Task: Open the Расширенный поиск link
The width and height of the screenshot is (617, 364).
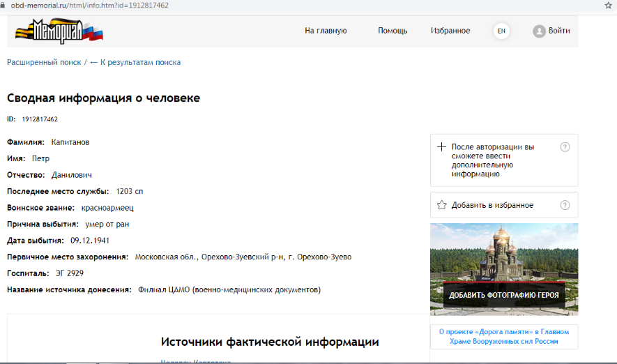Action: click(x=44, y=62)
